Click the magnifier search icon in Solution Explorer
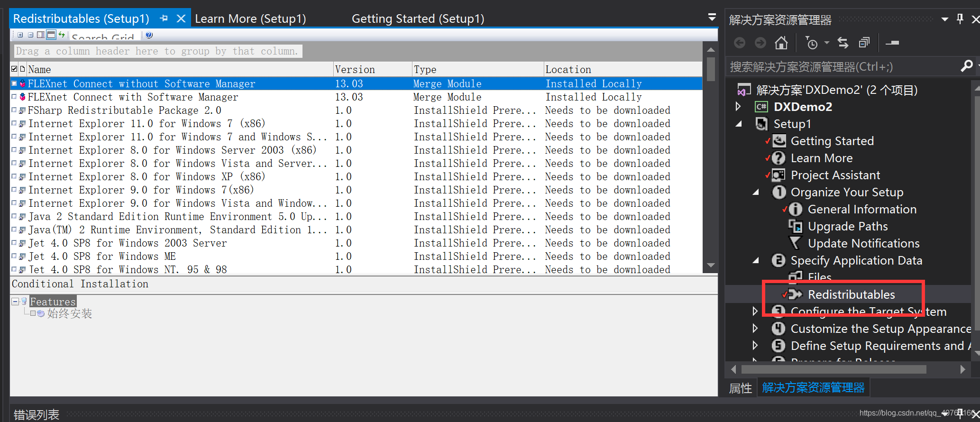Image resolution: width=980 pixels, height=422 pixels. [x=966, y=66]
